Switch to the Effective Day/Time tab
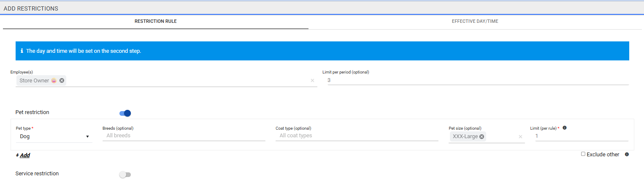Viewport: 644px width, 188px height. point(475,21)
